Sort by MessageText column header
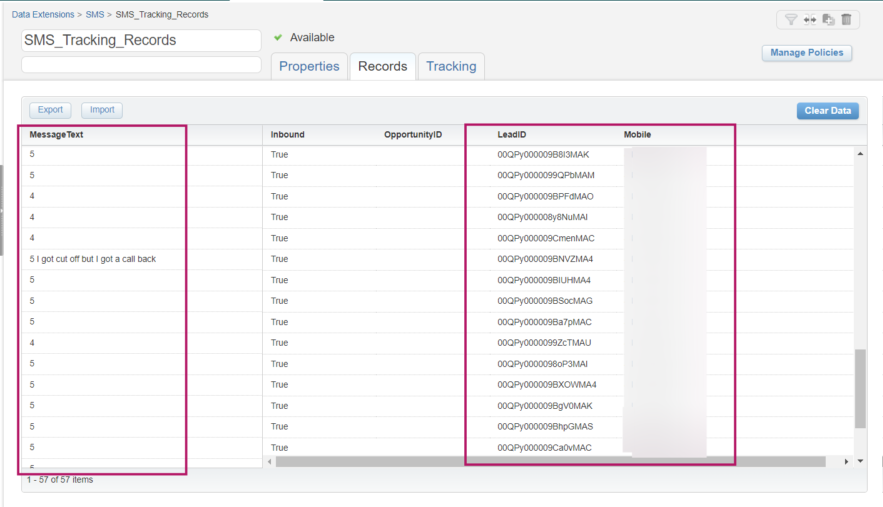The width and height of the screenshot is (883, 507). point(56,135)
